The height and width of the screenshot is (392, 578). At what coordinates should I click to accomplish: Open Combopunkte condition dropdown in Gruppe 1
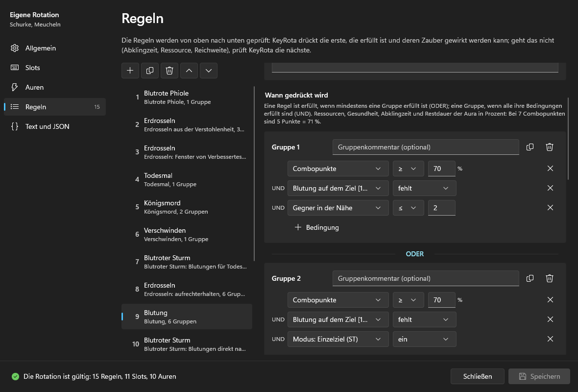click(338, 169)
